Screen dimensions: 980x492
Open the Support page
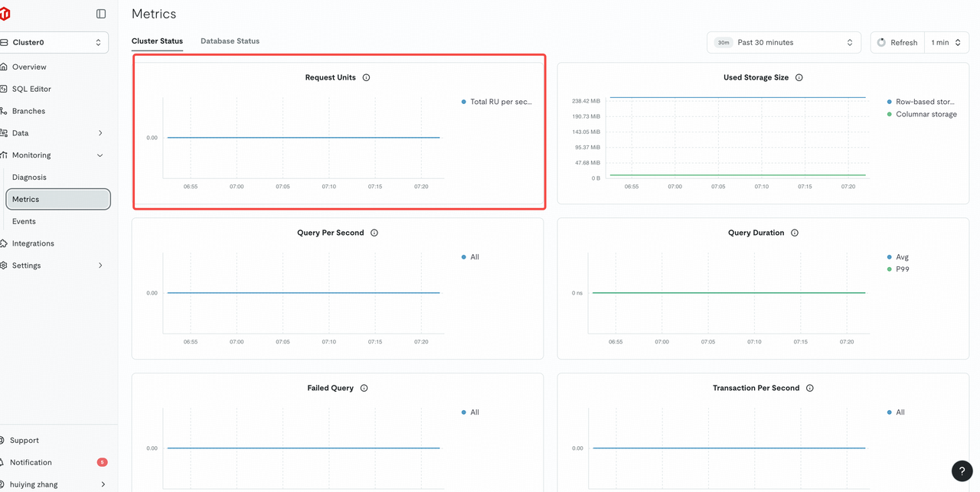[x=23, y=440]
